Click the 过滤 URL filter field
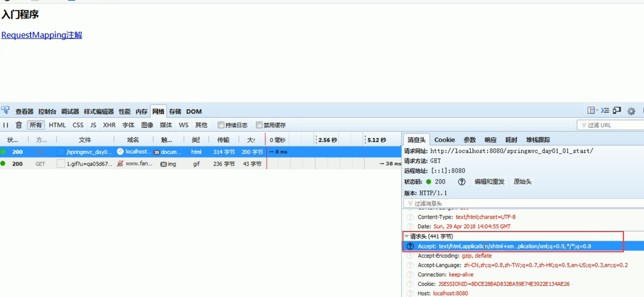 [x=610, y=125]
